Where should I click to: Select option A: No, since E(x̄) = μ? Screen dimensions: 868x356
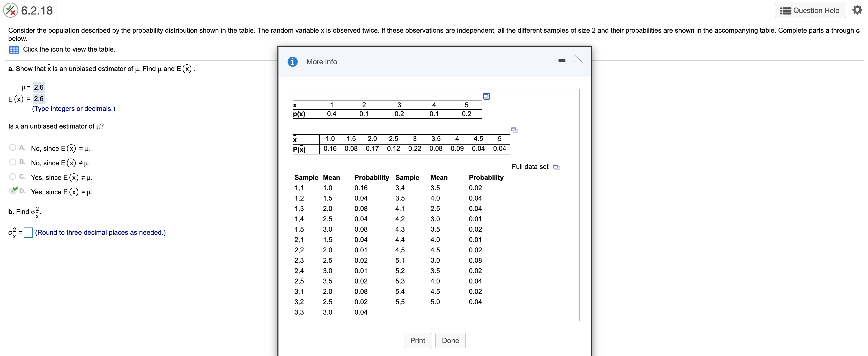[13, 147]
